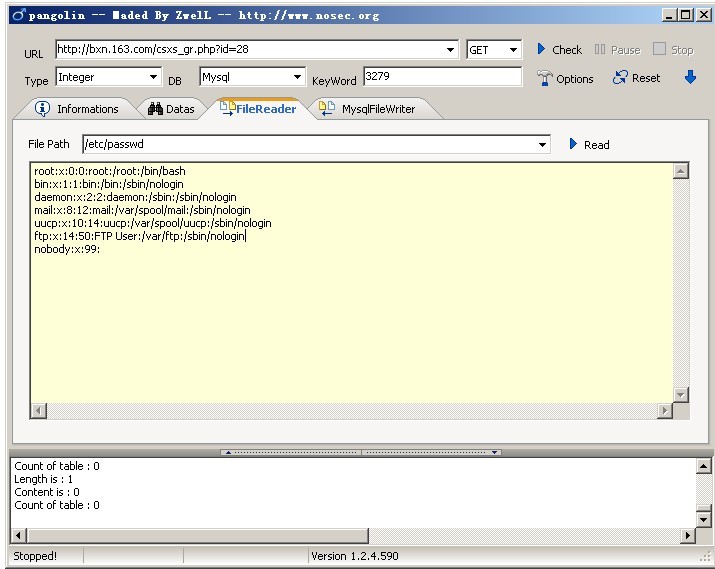715x569 pixels.
Task: Start the Check scan
Action: [x=560, y=50]
